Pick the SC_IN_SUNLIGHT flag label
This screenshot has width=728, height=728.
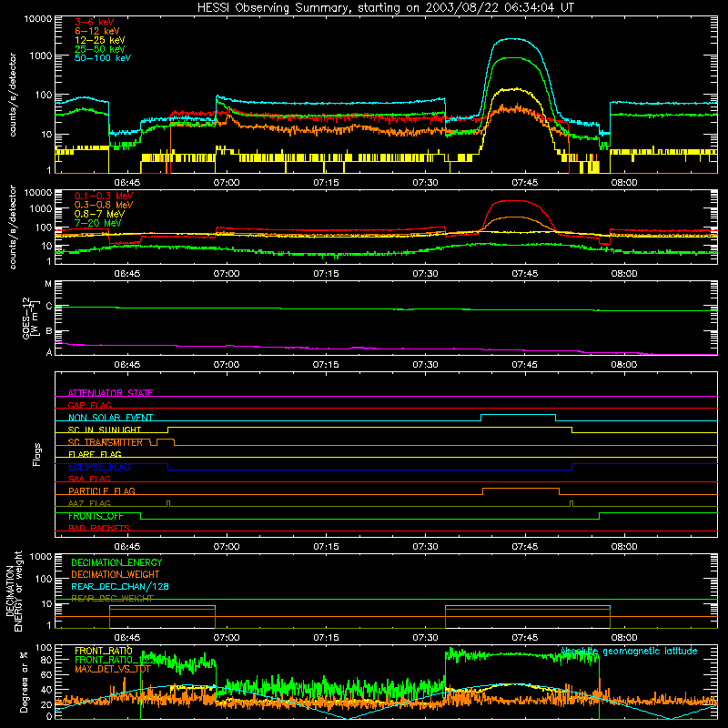[x=105, y=430]
